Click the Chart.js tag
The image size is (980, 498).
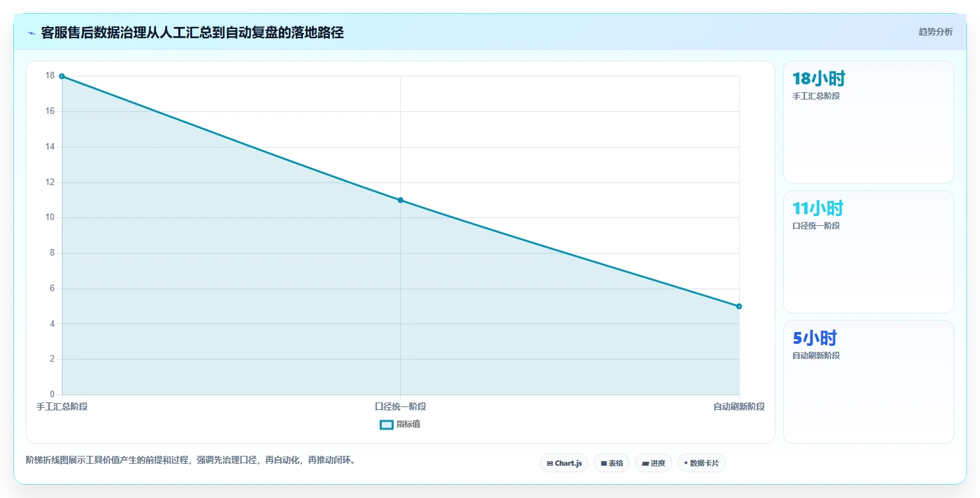click(x=564, y=463)
